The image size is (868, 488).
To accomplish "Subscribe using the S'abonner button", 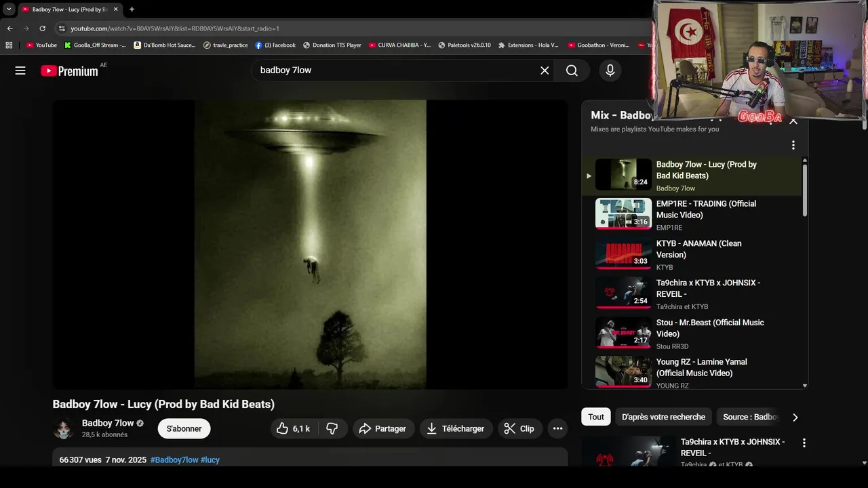I will [184, 428].
